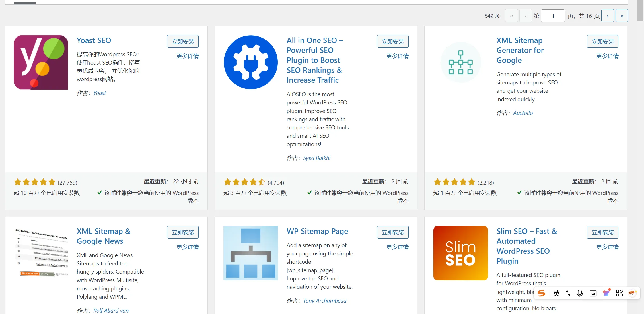The height and width of the screenshot is (314, 644).
Task: Open the Yoast SEO plugin icon
Action: [x=41, y=62]
